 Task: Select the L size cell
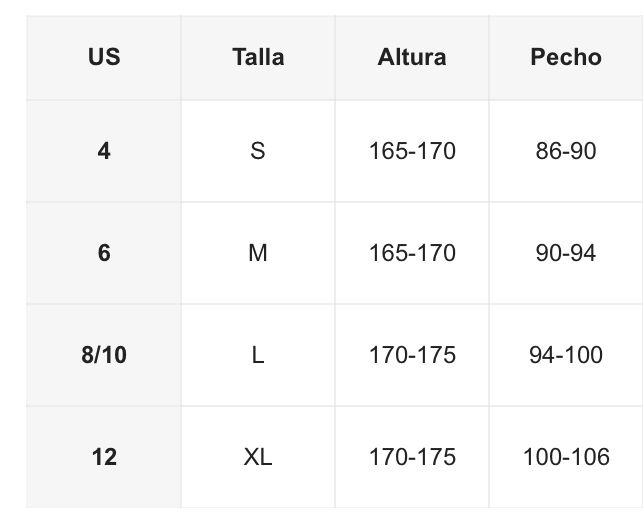[258, 355]
